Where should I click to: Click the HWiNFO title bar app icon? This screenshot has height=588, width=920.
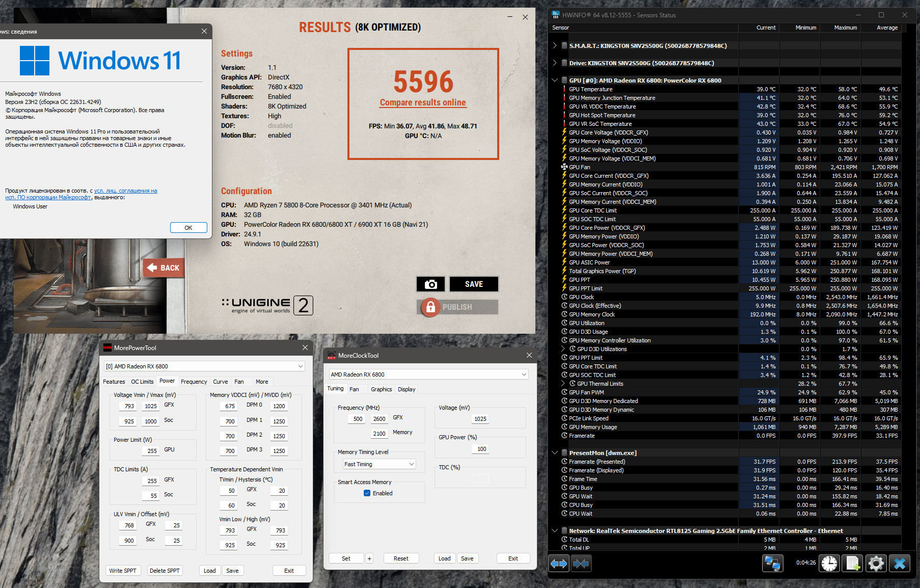tap(556, 15)
